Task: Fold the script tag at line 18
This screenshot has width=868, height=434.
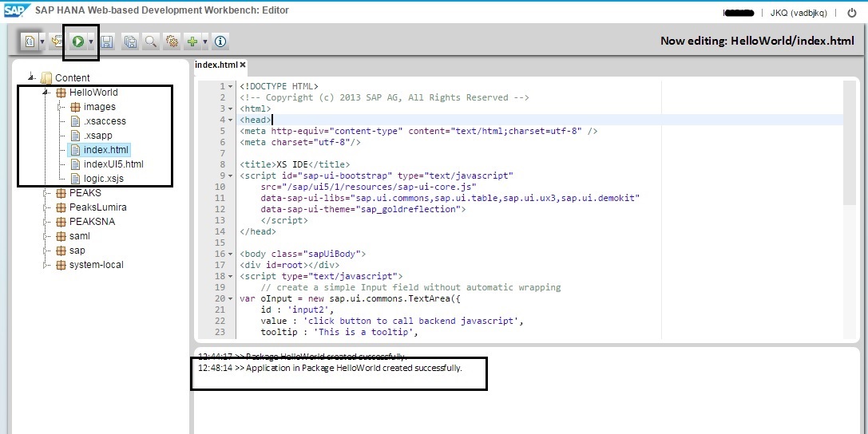Action: coord(231,276)
